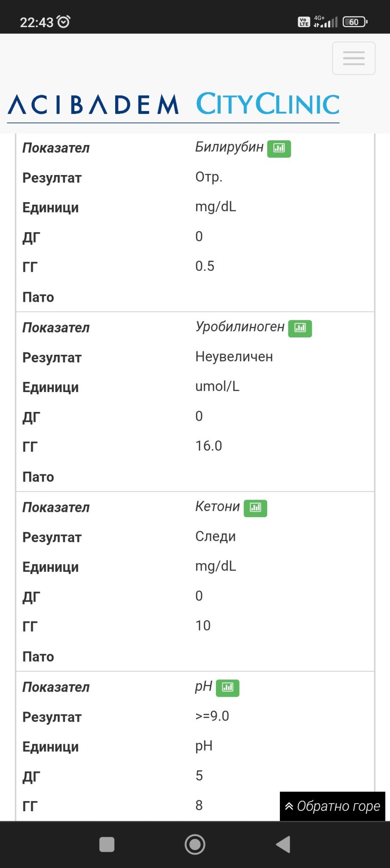Open the chart icon beside Кетони
Screen dimensions: 390x868
(255, 508)
